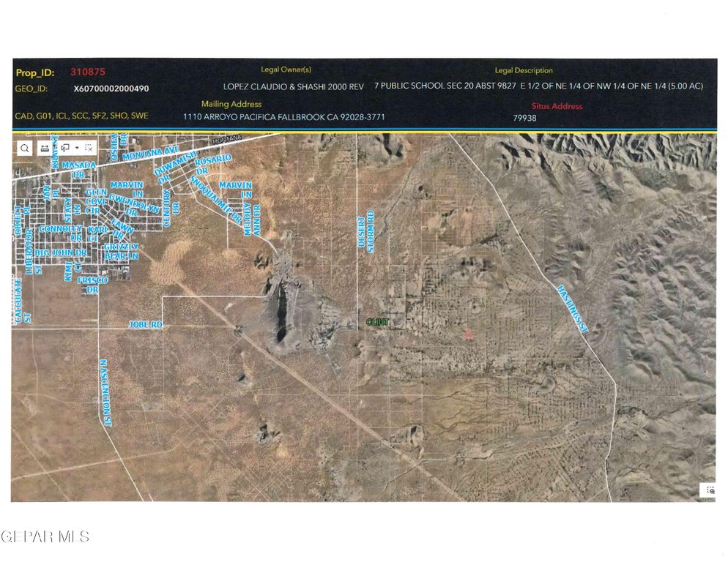Open the selection tool dropdown arrow
728x562 pixels.
(76, 148)
